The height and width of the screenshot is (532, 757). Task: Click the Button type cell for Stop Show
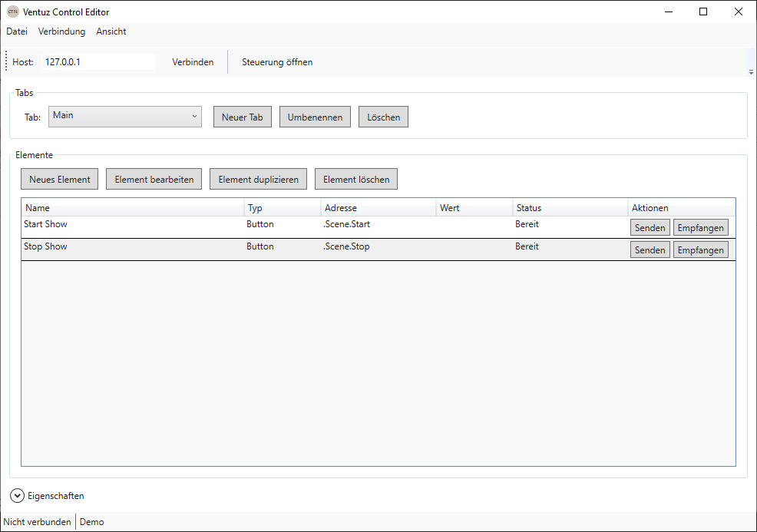click(259, 246)
